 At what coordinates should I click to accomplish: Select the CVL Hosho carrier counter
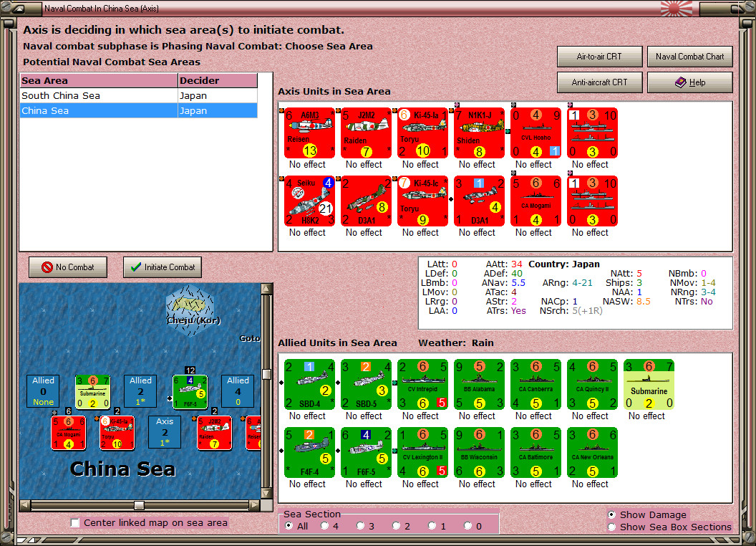coord(535,133)
